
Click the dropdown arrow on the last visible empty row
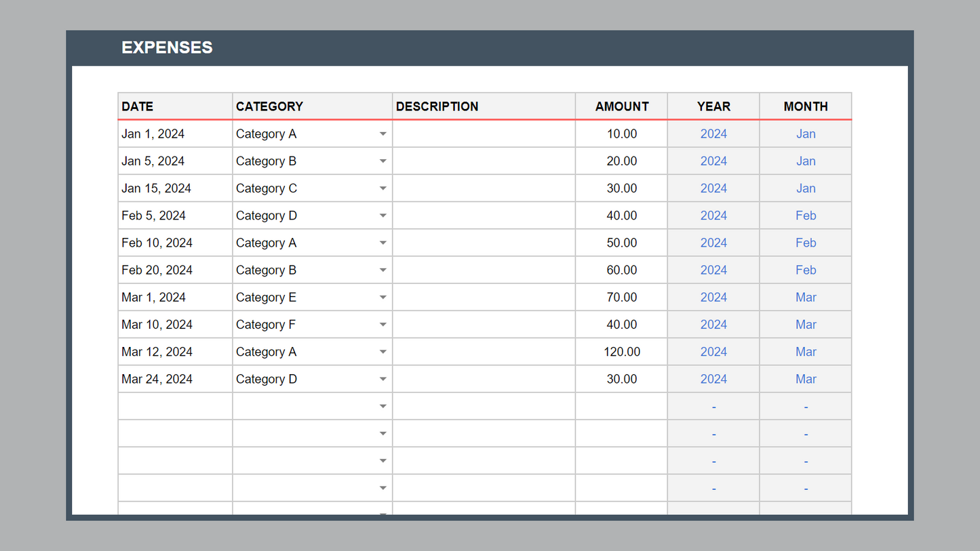(383, 514)
